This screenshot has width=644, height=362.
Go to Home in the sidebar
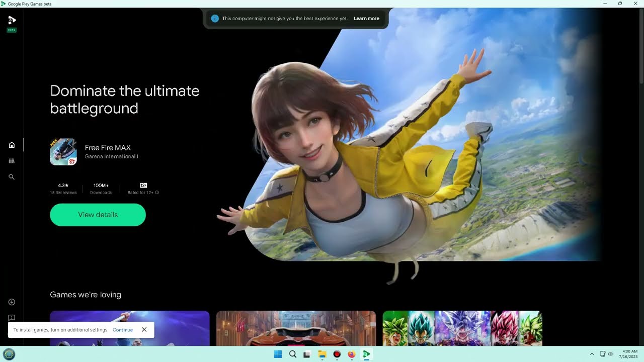(x=12, y=145)
